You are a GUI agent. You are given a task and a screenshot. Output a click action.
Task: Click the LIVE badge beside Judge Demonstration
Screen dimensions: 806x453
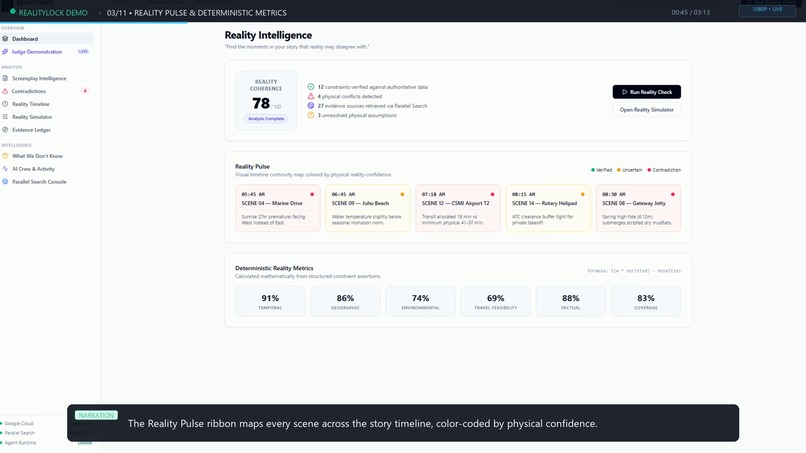[x=83, y=51]
